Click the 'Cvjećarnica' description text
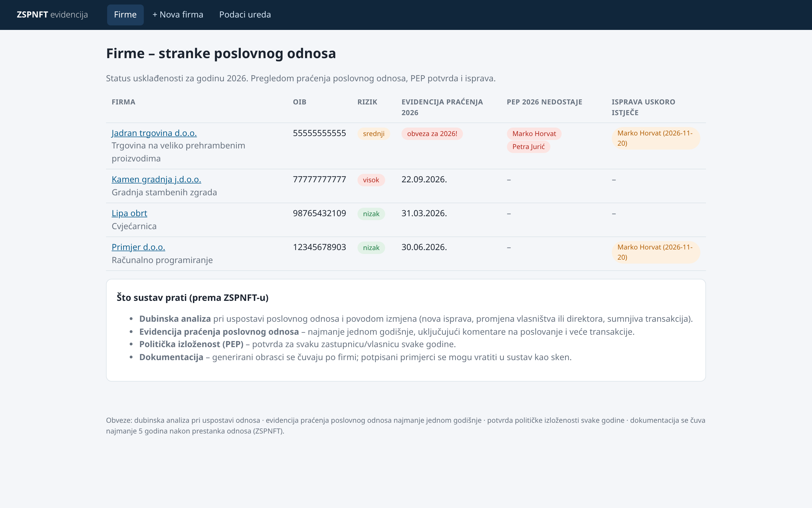Viewport: 812px width, 508px height. pos(134,226)
